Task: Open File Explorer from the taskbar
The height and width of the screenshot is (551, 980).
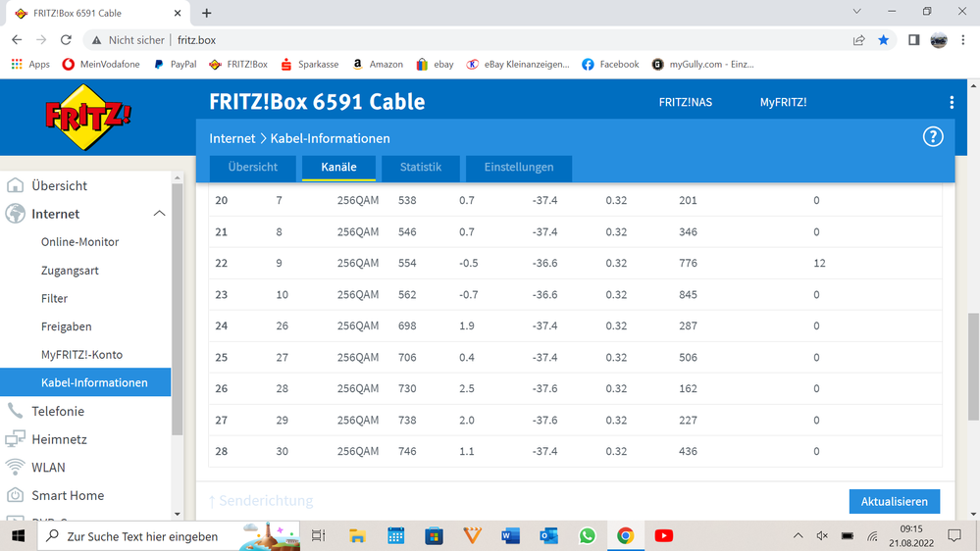Action: click(x=357, y=536)
